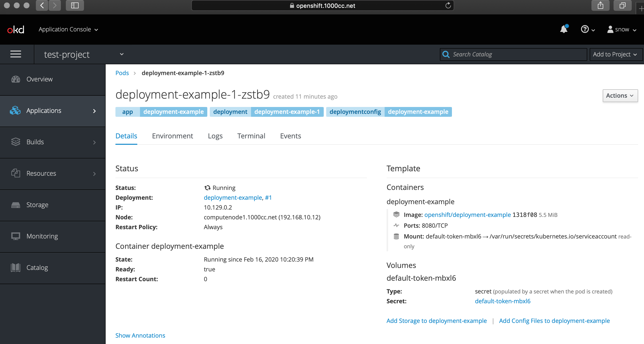This screenshot has width=644, height=344.
Task: Click inside the Search Catalog field
Action: (x=513, y=54)
